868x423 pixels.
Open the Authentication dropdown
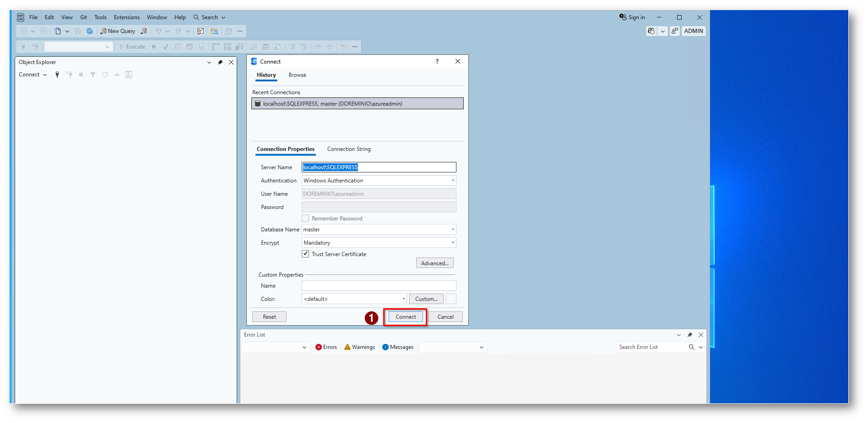pyautogui.click(x=453, y=181)
